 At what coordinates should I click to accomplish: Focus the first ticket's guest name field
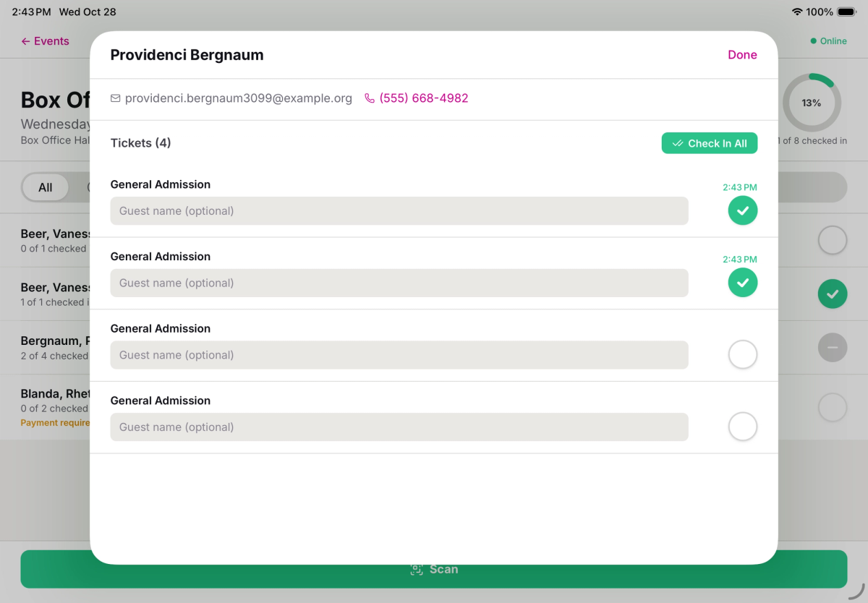399,211
